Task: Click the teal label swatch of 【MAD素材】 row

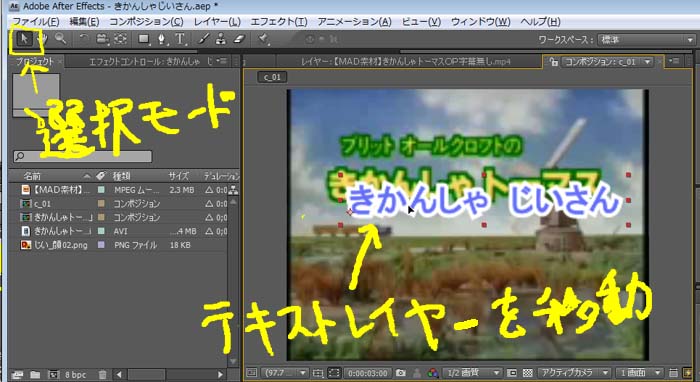Action: pyautogui.click(x=101, y=190)
